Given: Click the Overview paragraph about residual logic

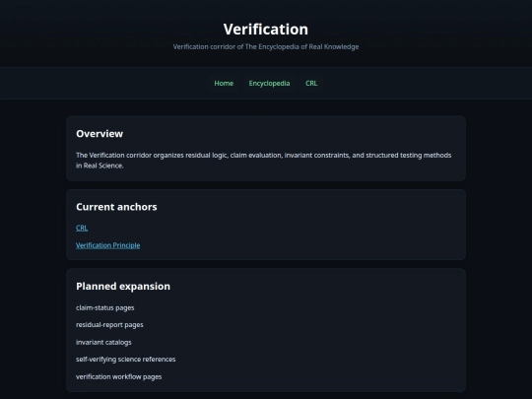Looking at the screenshot, I should tap(264, 161).
